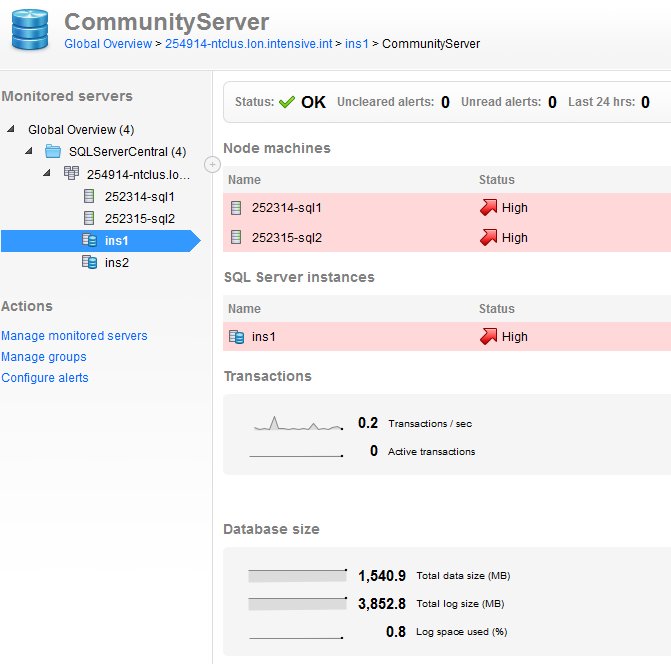
Task: Click the ins2 instance icon in sidebar
Action: 89,262
